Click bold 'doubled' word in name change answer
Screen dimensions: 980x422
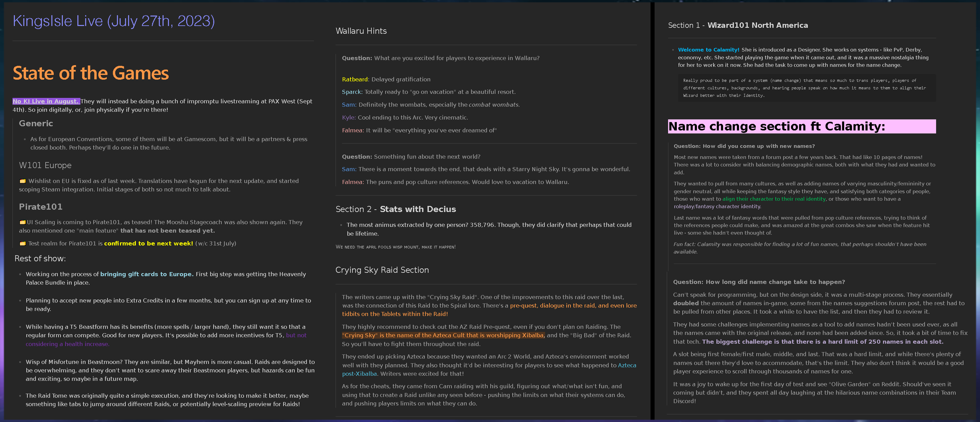(x=686, y=303)
